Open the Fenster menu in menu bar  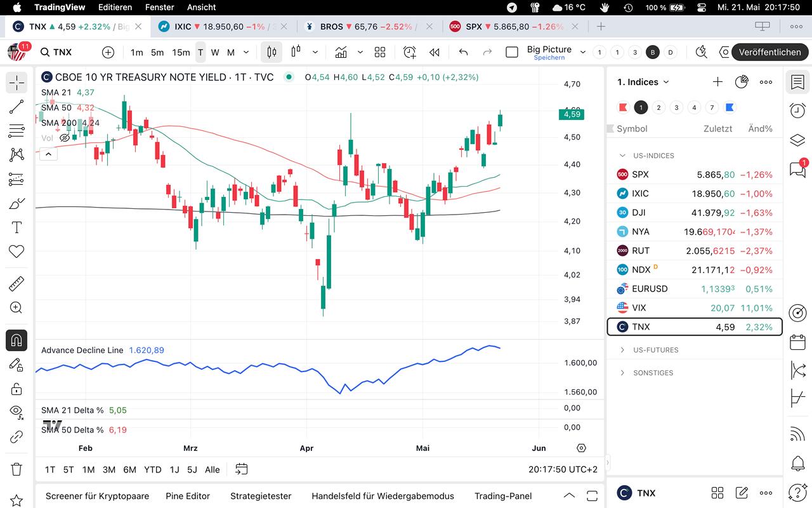pyautogui.click(x=159, y=7)
